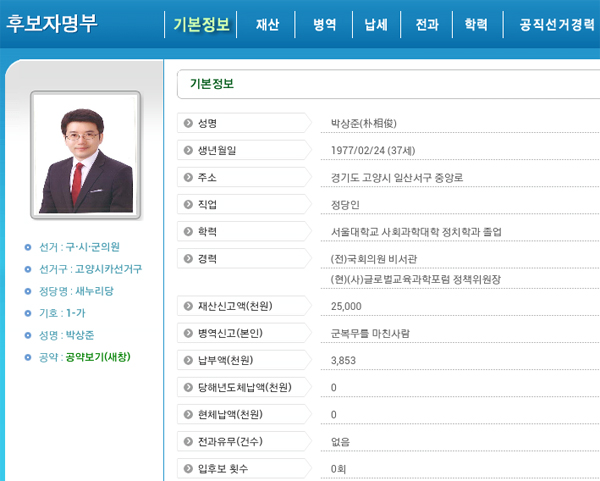Select the 병역 tab
Viewport: 600px width, 481px height.
[324, 25]
